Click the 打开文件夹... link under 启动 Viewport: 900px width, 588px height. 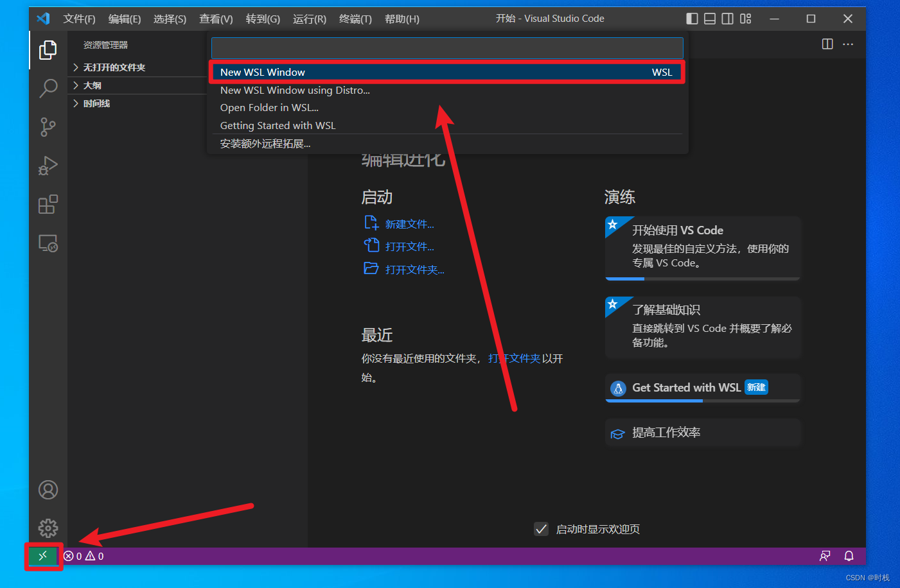tap(414, 270)
